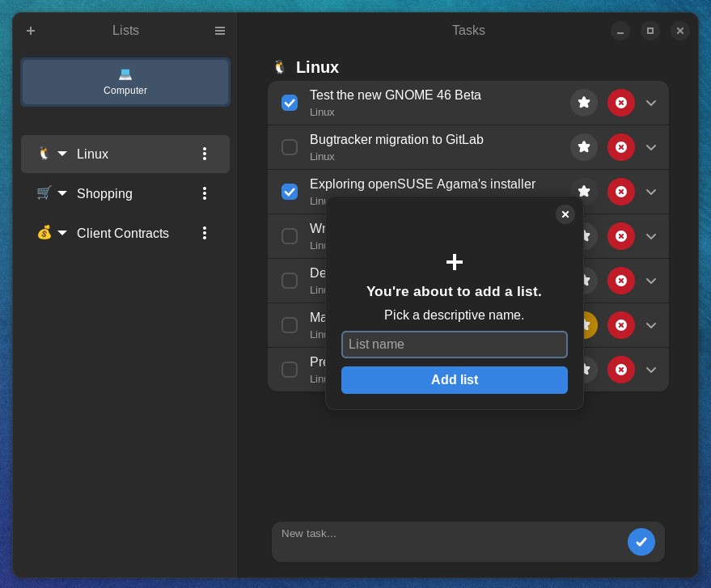The image size is (711, 588).
Task: Open the hamburger menu in Lists header
Action: click(x=220, y=31)
